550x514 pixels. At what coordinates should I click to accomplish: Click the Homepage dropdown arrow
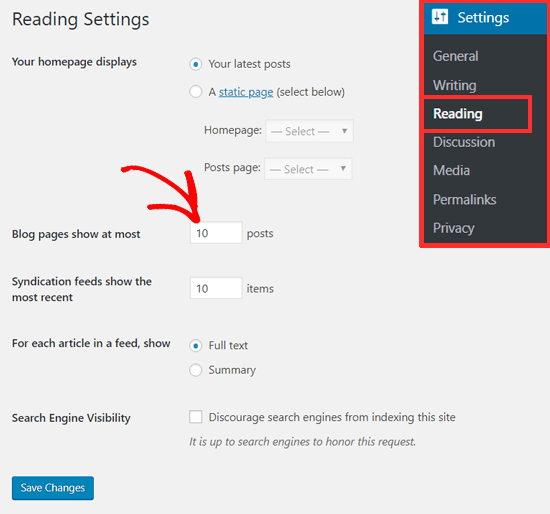pos(344,131)
